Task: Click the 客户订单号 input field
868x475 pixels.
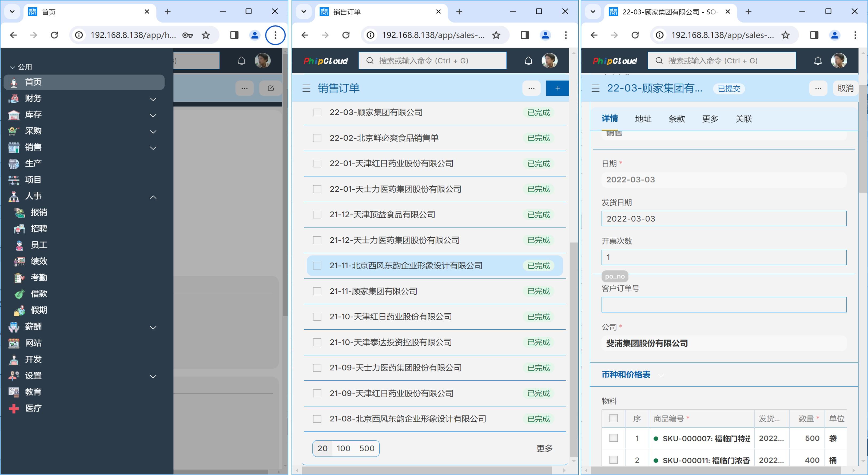Action: [724, 305]
